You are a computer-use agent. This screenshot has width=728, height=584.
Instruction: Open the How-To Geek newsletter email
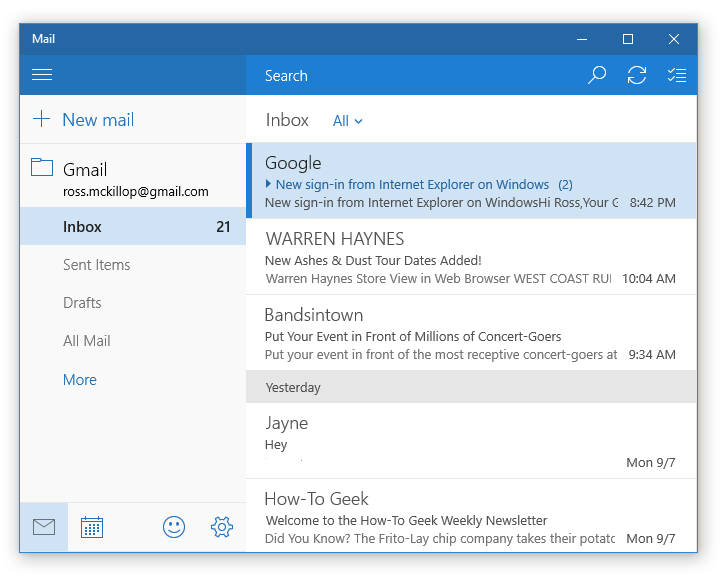(x=471, y=516)
